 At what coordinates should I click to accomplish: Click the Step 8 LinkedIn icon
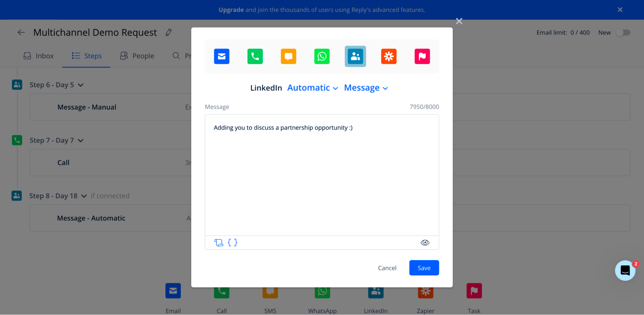pos(17,196)
